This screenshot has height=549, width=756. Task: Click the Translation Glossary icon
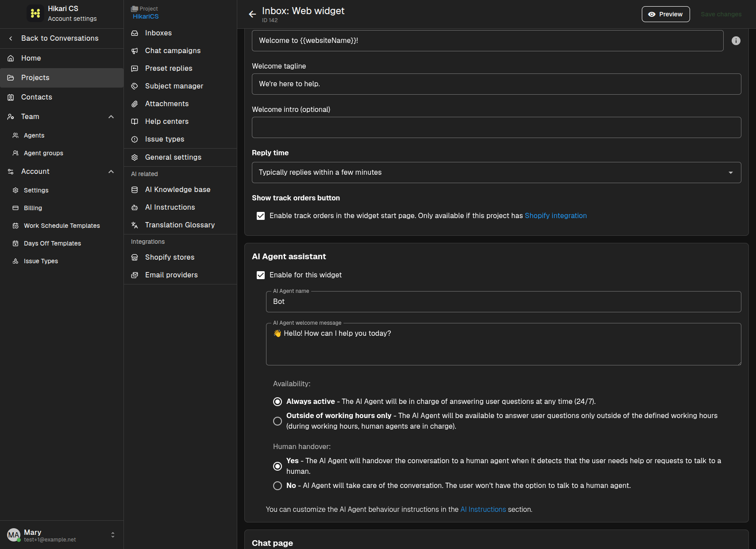click(135, 225)
